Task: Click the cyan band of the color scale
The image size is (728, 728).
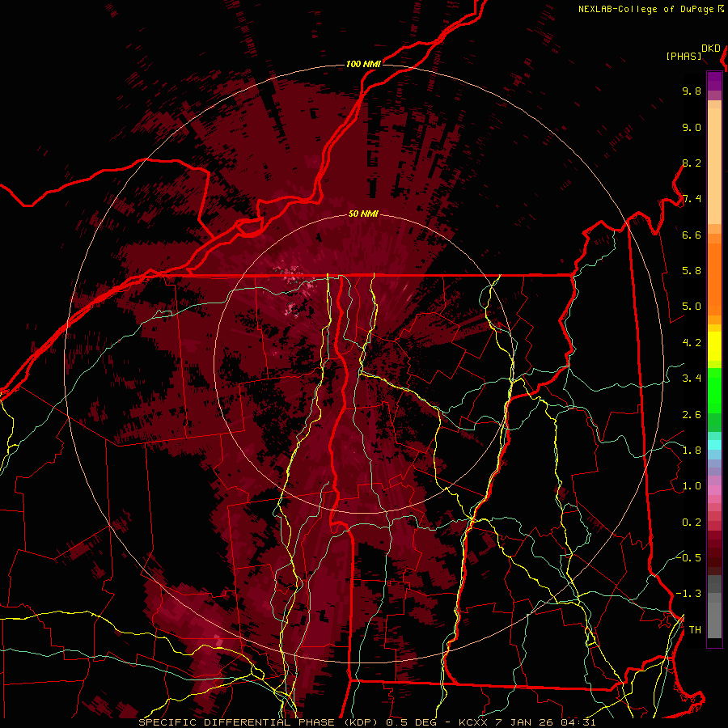Action: pos(714,445)
